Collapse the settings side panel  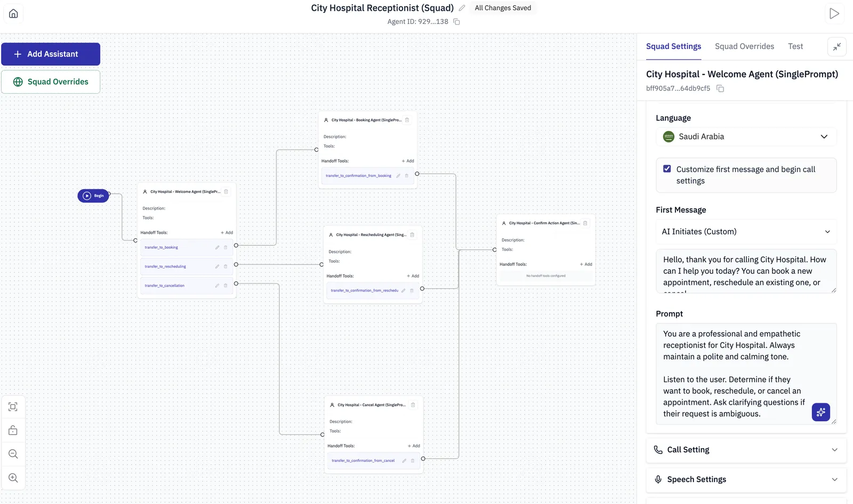(x=837, y=47)
